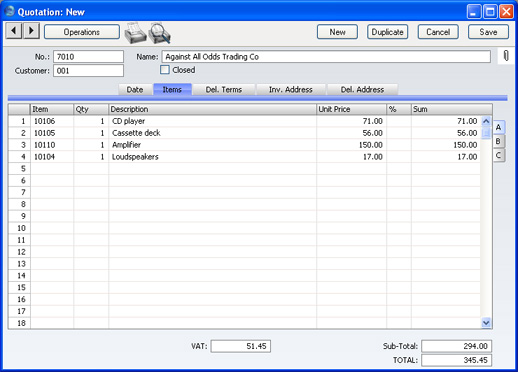This screenshot has height=372, width=518.
Task: Select item code 10104 cell
Action: pos(52,157)
